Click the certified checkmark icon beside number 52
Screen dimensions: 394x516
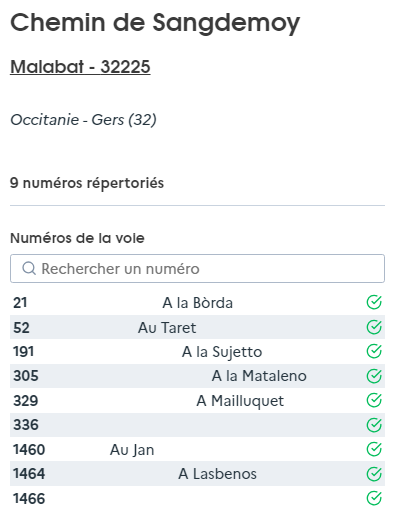pos(374,327)
